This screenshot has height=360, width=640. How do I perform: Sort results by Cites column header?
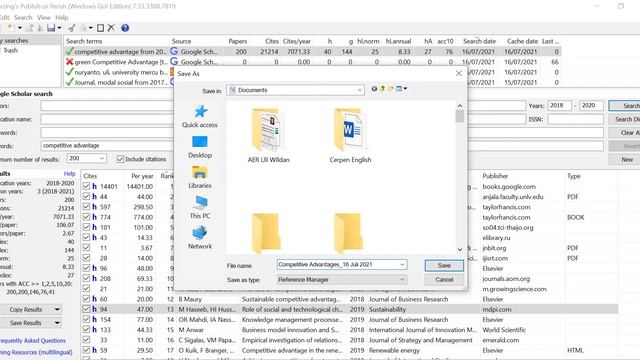point(90,176)
